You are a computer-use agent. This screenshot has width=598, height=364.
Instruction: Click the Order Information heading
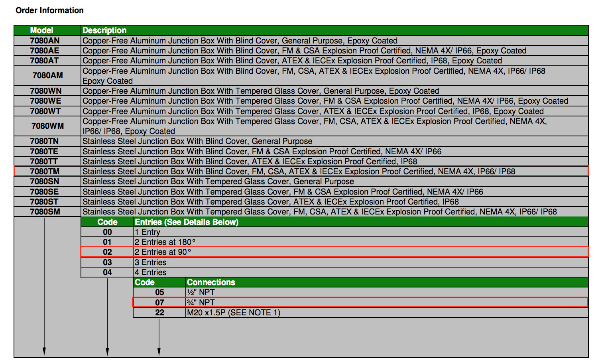coord(50,10)
